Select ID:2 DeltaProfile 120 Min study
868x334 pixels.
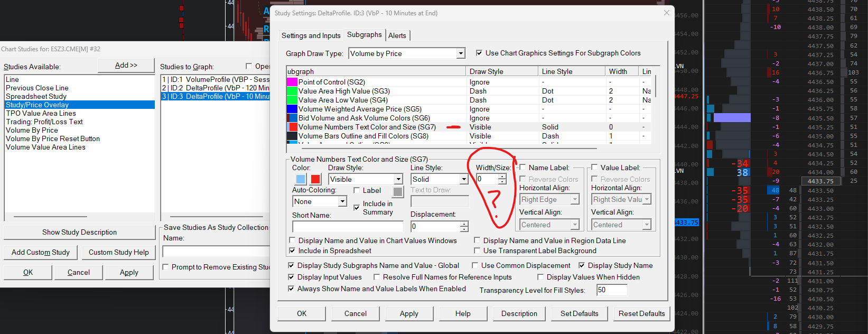point(216,88)
